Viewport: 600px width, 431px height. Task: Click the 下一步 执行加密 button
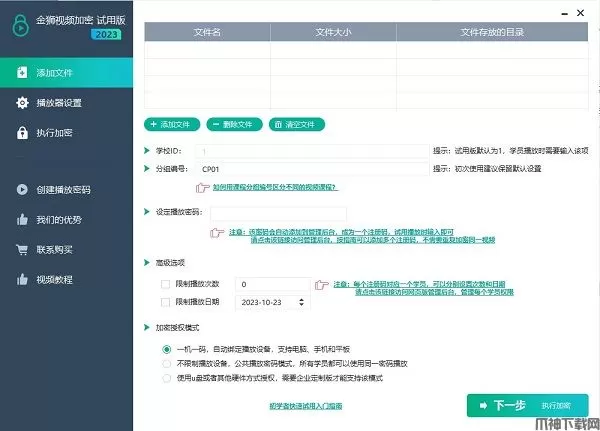coord(527,405)
